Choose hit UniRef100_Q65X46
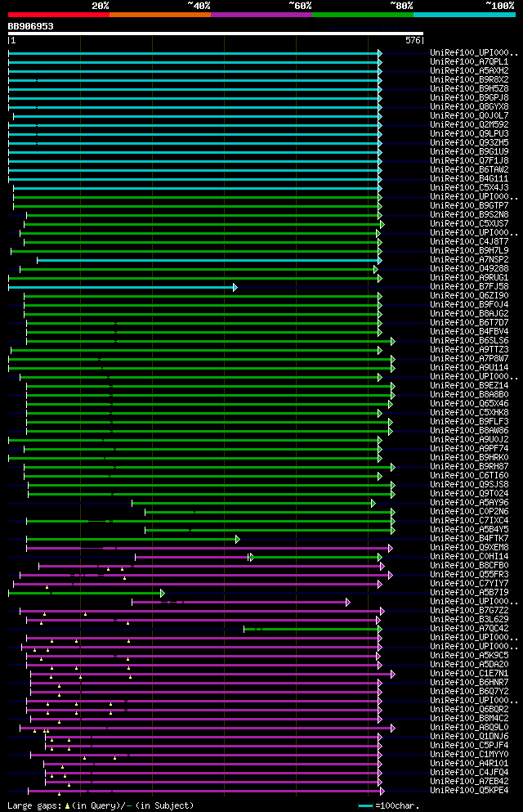Image resolution: width=523 pixels, height=812 pixels. pos(469,403)
